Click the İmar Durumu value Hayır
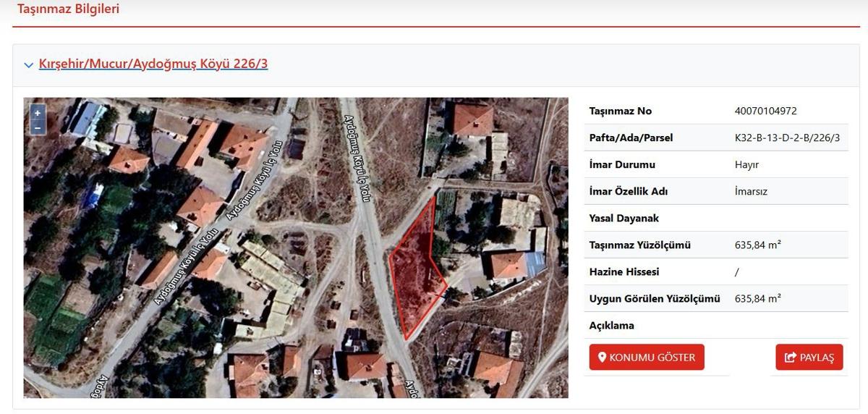Image resolution: width=868 pixels, height=414 pixels. pos(746,164)
